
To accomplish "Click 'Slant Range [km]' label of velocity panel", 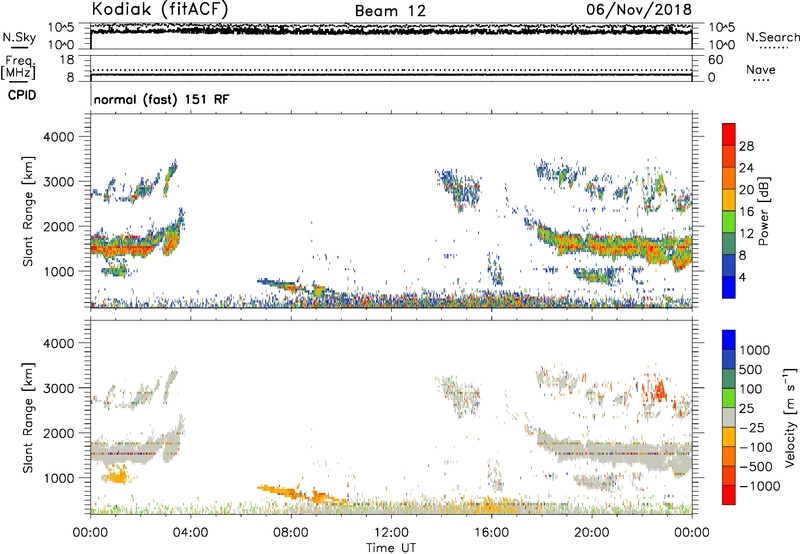I will 28,417.
